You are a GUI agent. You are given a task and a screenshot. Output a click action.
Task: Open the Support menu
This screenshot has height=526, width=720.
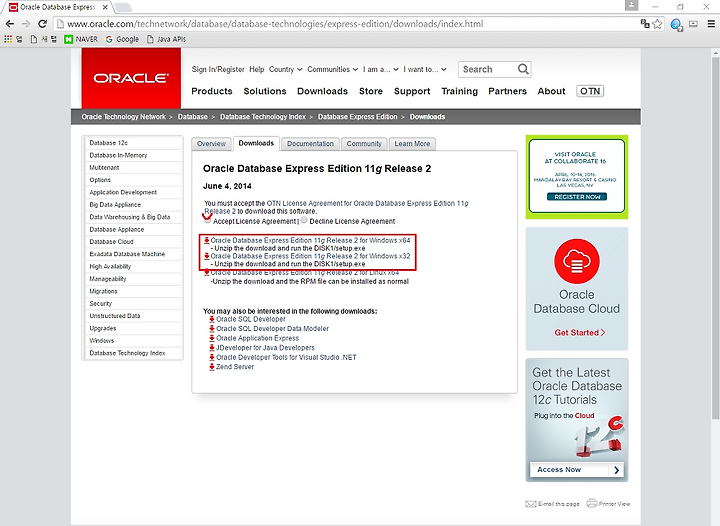pos(412,91)
